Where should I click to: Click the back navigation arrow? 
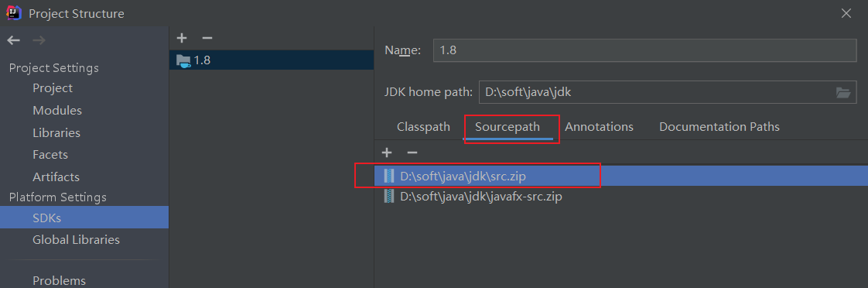click(x=14, y=40)
